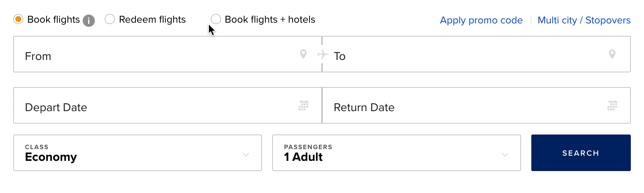Expand the Passengers dropdown chevron
This screenshot has height=193, width=644.
tap(505, 155)
